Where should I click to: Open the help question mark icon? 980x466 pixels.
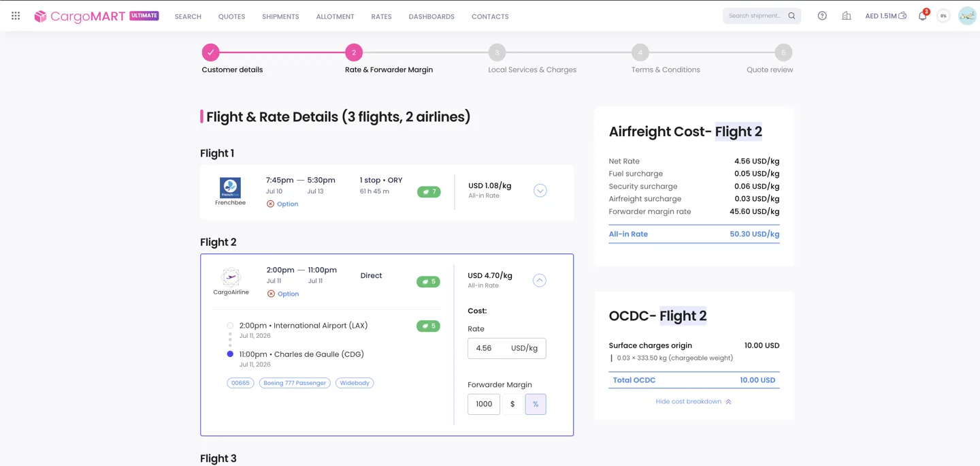tap(822, 16)
